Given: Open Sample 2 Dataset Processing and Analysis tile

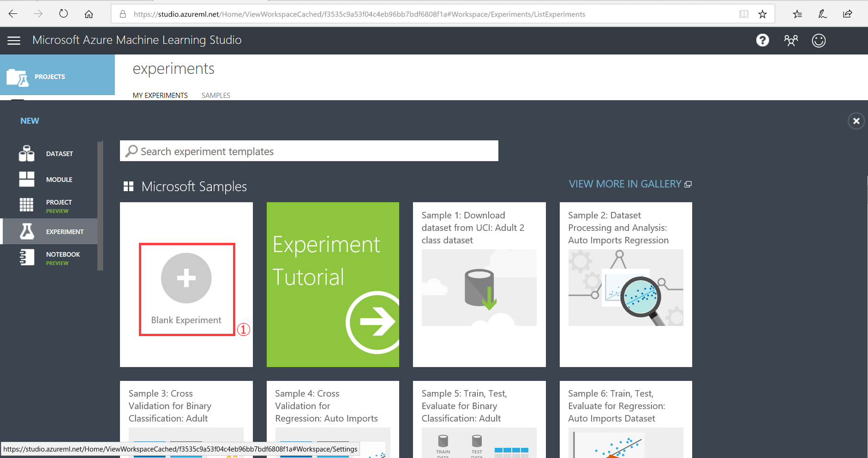Looking at the screenshot, I should [x=626, y=284].
